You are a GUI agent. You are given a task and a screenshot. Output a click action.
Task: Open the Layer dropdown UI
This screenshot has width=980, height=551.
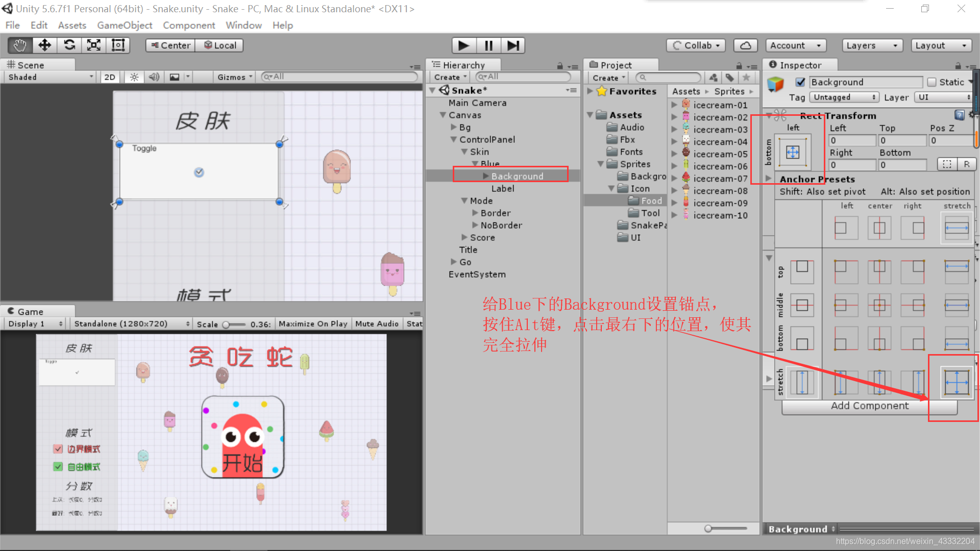tap(944, 97)
